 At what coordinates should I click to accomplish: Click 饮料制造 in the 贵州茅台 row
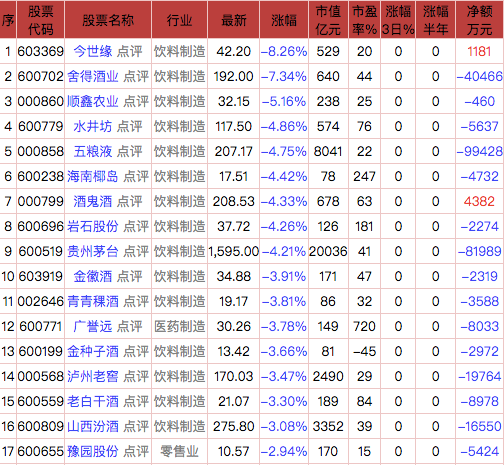pyautogui.click(x=179, y=251)
